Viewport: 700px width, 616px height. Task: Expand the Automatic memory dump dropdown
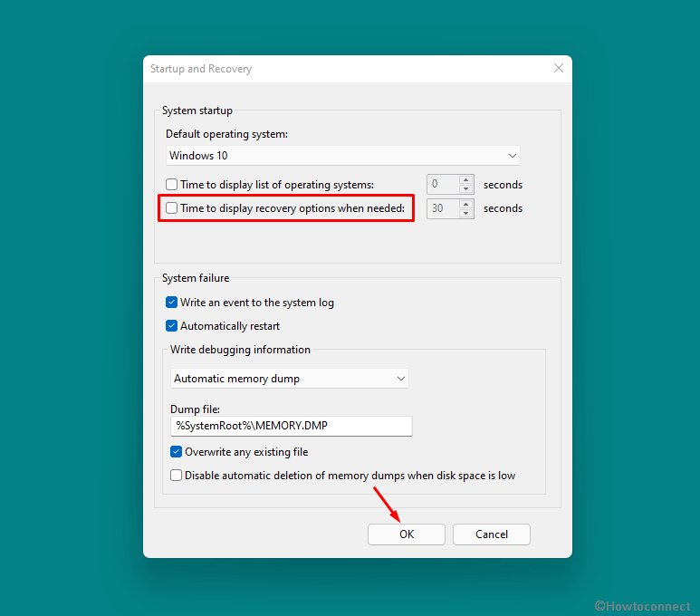click(290, 379)
